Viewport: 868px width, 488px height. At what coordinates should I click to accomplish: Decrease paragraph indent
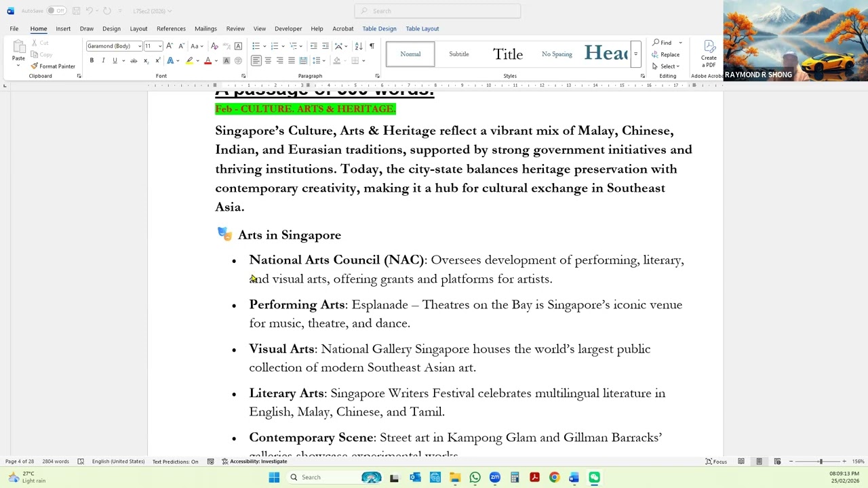(313, 46)
